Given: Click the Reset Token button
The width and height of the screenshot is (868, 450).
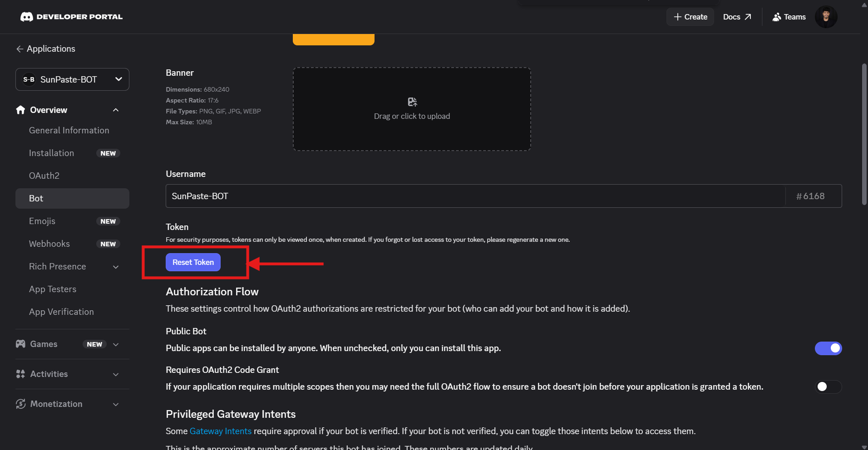Looking at the screenshot, I should coord(193,262).
